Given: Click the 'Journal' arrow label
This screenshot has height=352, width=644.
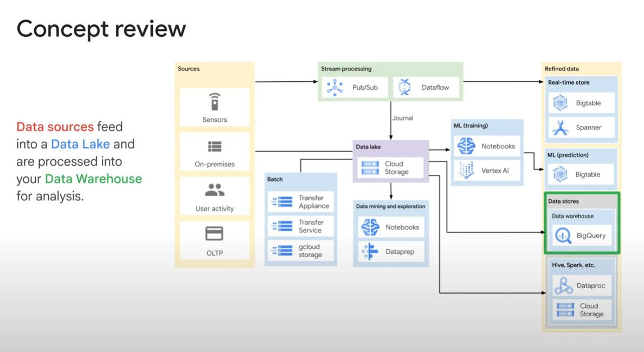Looking at the screenshot, I should (x=402, y=118).
